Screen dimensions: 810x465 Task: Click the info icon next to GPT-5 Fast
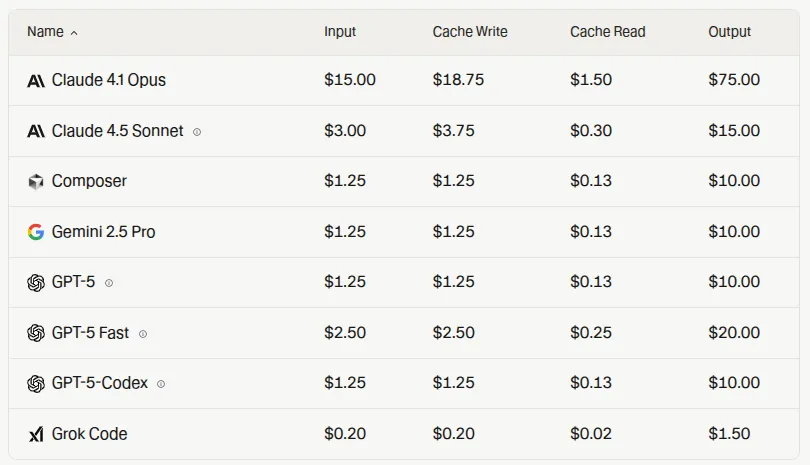[x=143, y=334]
